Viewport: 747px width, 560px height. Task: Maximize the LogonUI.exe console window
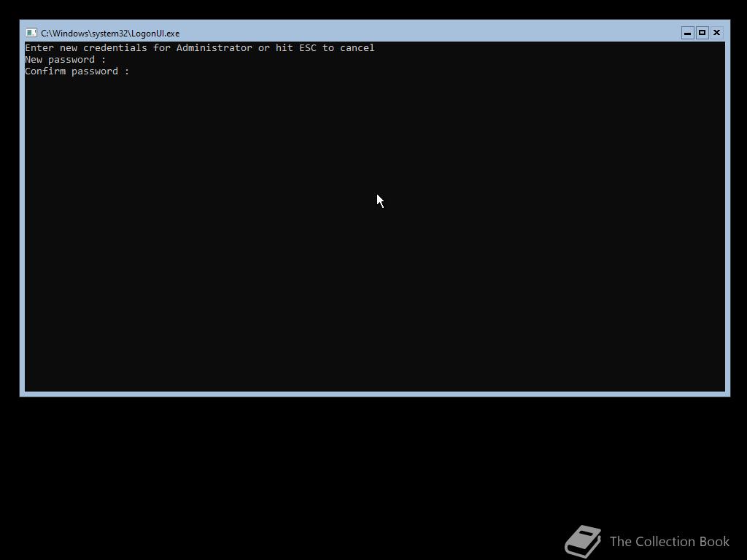point(702,33)
